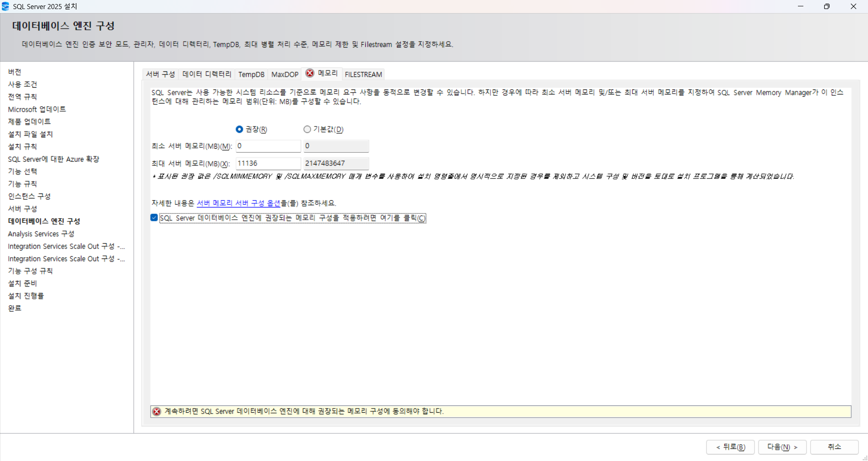Click the SQL Server에 대한 Azure 확장 step
Image resolution: width=868 pixels, height=461 pixels.
click(53, 159)
